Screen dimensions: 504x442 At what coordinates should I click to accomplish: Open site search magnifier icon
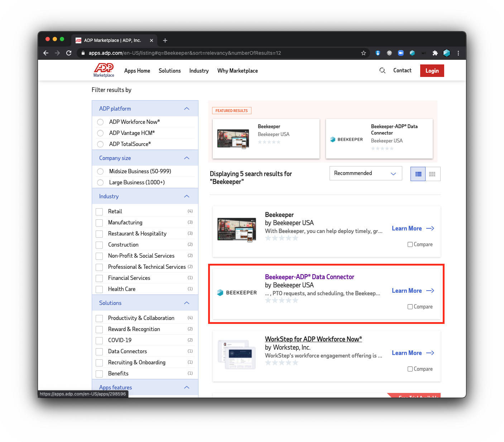pyautogui.click(x=382, y=71)
